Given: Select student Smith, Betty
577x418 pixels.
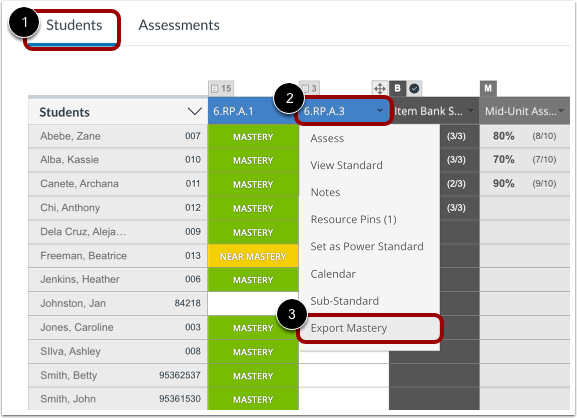Looking at the screenshot, I should tap(69, 375).
